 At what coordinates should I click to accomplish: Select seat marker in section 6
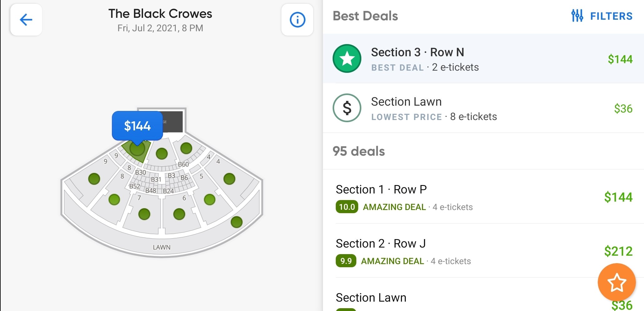[x=179, y=214]
